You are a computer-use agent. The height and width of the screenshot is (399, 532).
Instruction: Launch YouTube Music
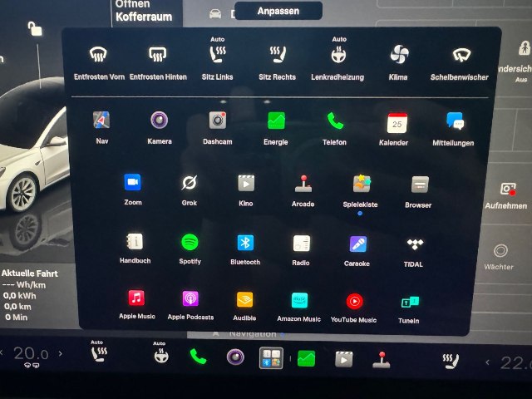[355, 301]
